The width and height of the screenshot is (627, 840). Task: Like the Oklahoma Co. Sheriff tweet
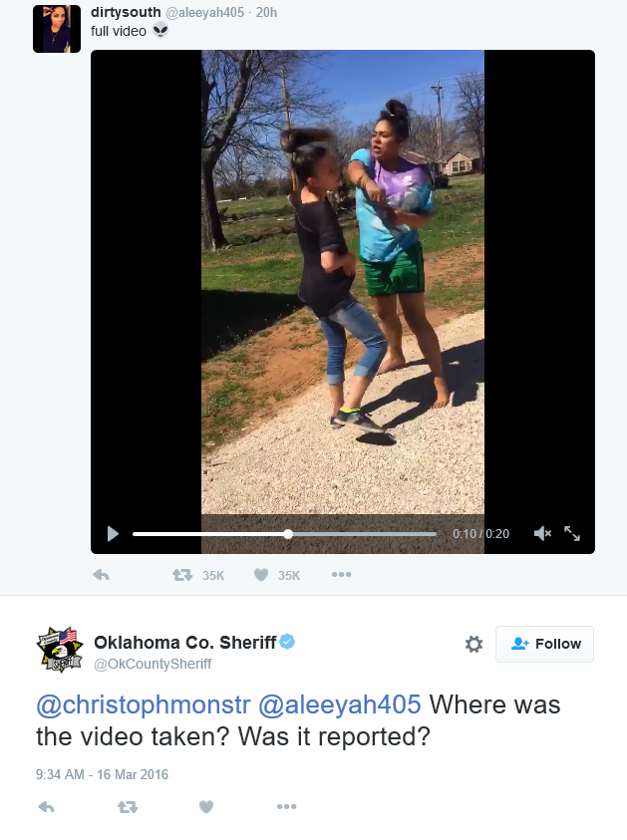coord(206,807)
